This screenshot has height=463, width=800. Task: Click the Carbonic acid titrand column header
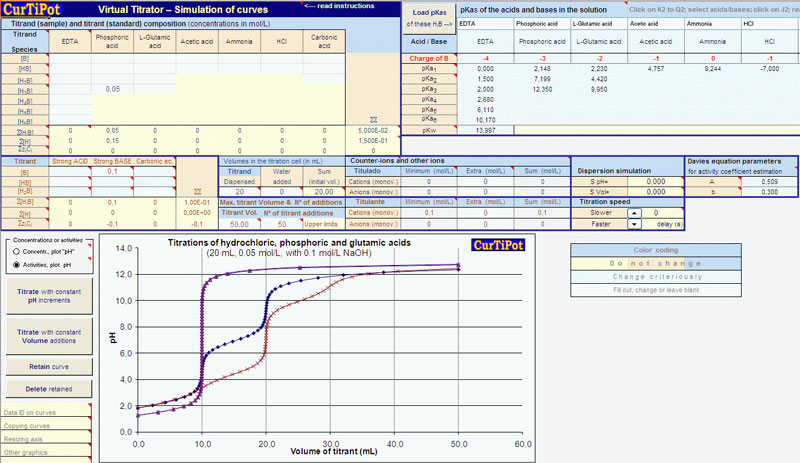point(324,41)
